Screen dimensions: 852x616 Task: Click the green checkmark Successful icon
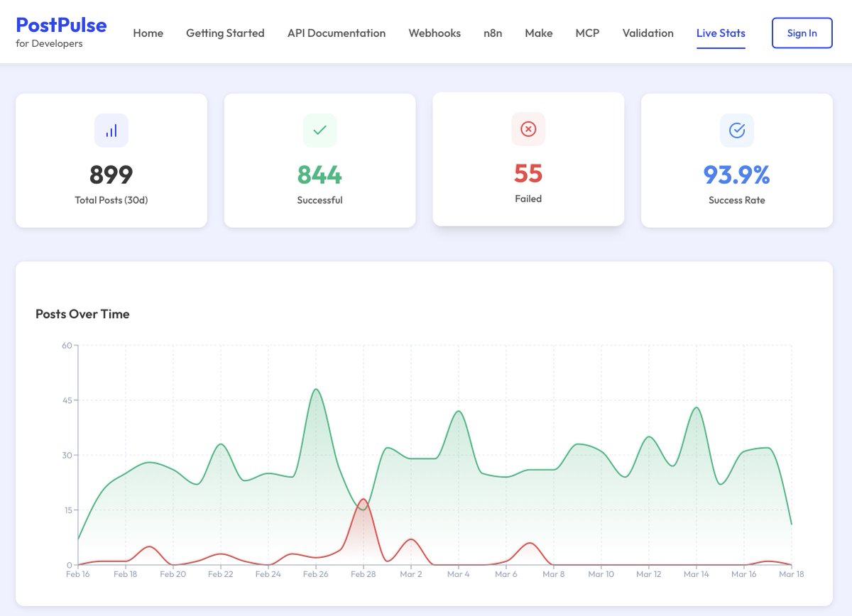(x=319, y=131)
